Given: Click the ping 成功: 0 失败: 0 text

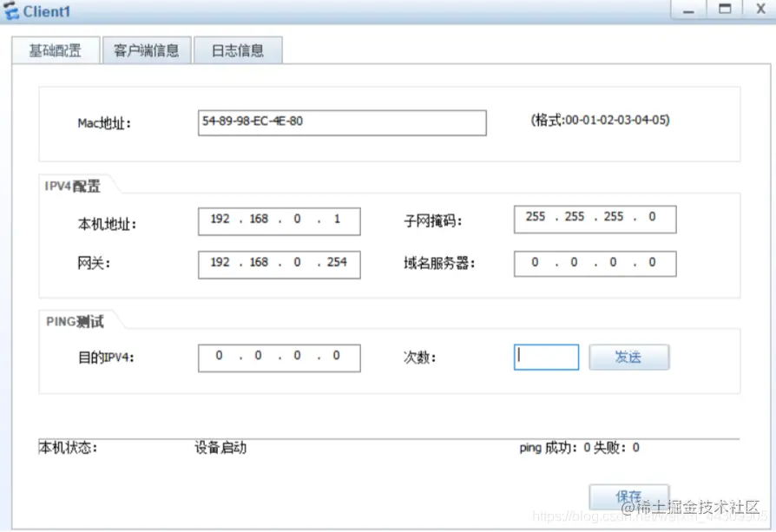Looking at the screenshot, I should pyautogui.click(x=579, y=447).
